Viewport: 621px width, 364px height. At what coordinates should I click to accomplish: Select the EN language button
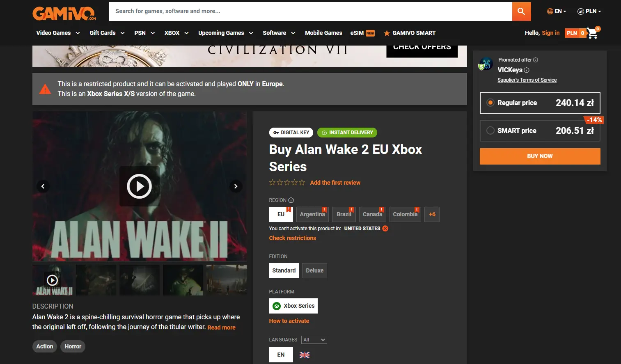pos(281,355)
